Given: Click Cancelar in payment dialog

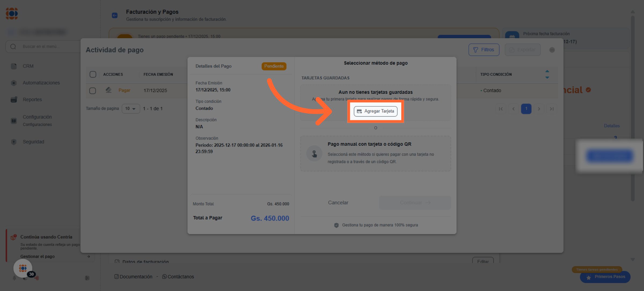Looking at the screenshot, I should click(x=338, y=203).
